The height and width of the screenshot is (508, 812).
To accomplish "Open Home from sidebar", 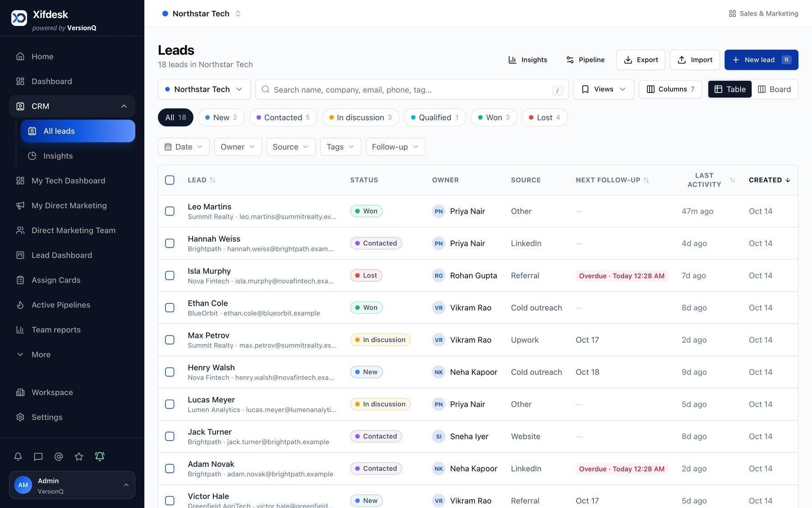I will (x=72, y=56).
